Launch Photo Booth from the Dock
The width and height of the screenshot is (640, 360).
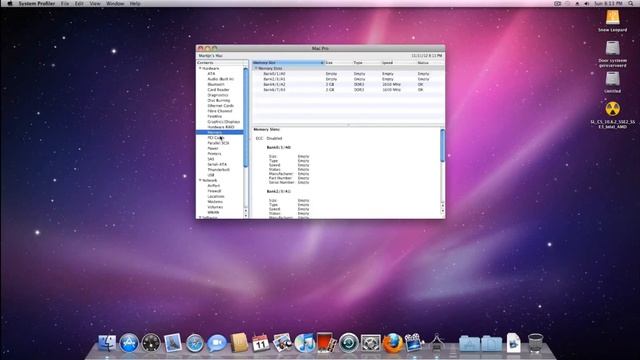(326, 342)
